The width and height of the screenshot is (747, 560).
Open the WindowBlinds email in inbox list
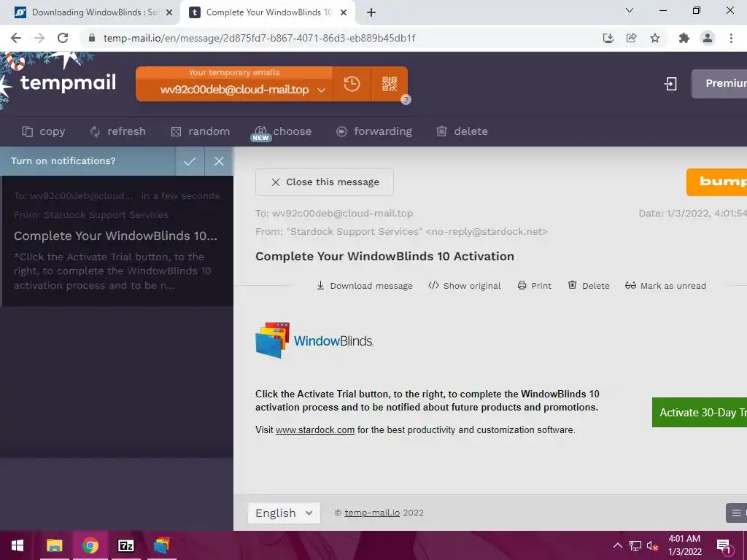(x=117, y=241)
